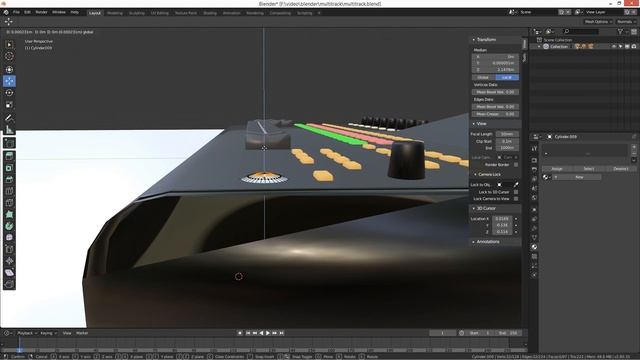Click the outliner filter funnel icon

620,31
